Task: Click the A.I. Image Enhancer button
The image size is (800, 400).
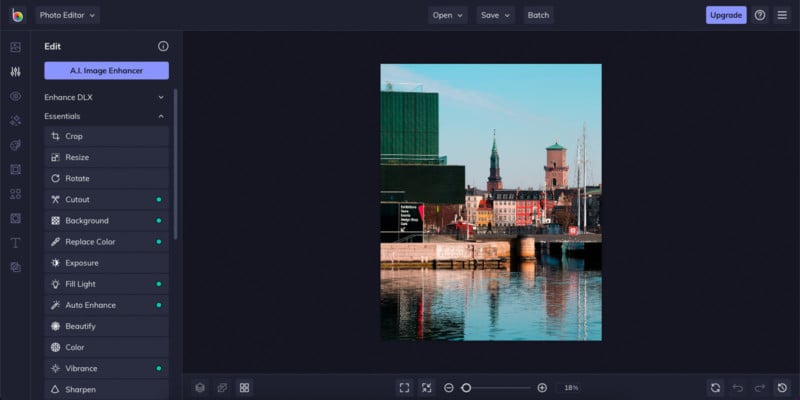Action: [x=106, y=70]
